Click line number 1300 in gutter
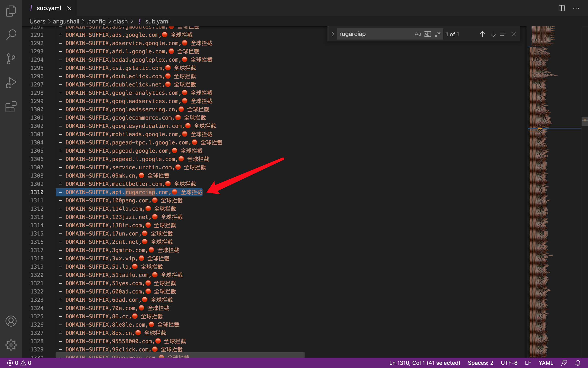 click(x=37, y=109)
